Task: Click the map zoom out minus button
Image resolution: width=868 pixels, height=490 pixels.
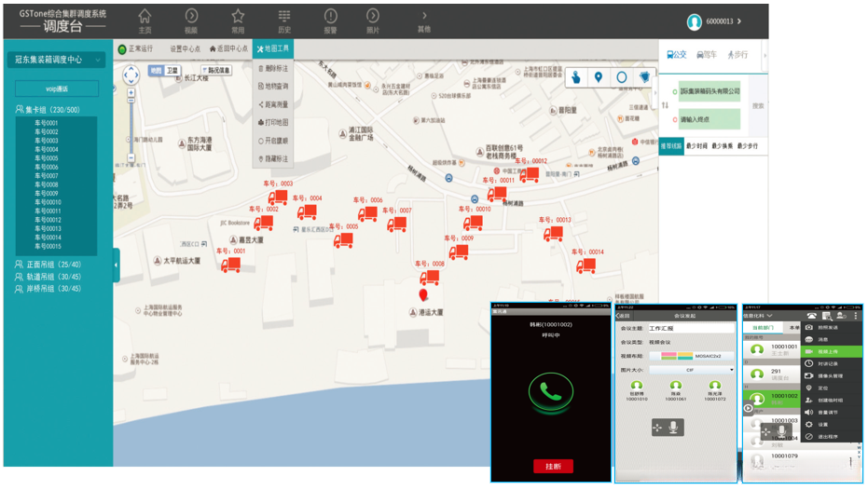Action: pos(131,158)
